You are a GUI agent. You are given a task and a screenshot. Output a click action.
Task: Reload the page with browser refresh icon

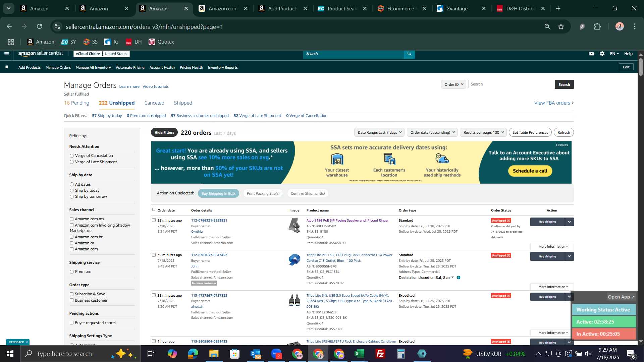40,26
